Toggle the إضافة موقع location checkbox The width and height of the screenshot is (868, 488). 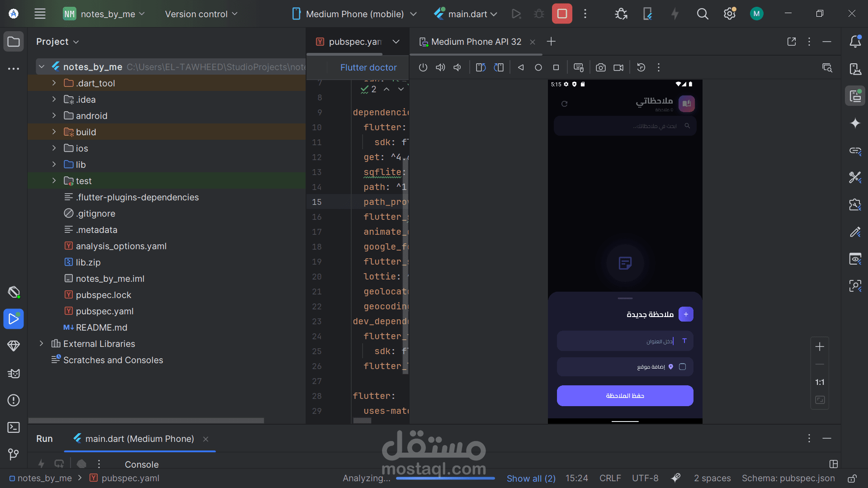pos(683,367)
